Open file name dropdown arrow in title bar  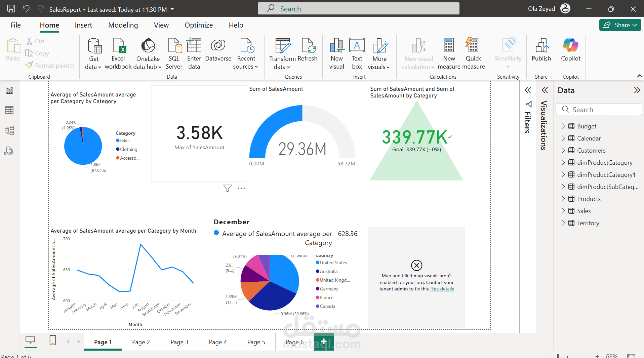172,9
